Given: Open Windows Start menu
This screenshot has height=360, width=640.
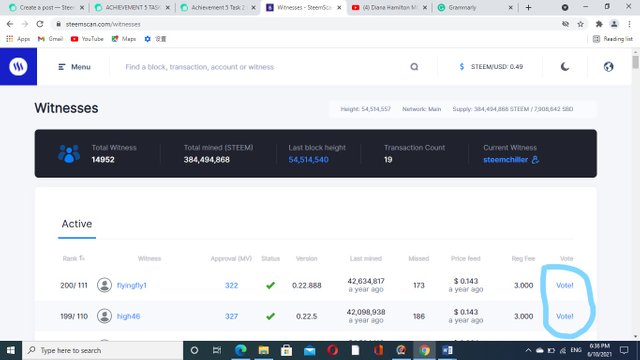Looking at the screenshot, I should (11, 350).
